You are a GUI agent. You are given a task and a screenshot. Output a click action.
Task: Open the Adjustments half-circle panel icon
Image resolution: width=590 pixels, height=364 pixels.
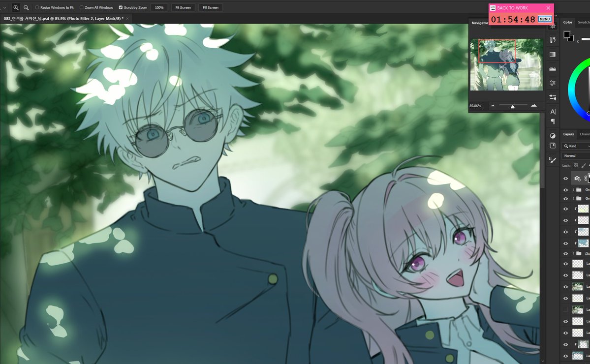[553, 136]
